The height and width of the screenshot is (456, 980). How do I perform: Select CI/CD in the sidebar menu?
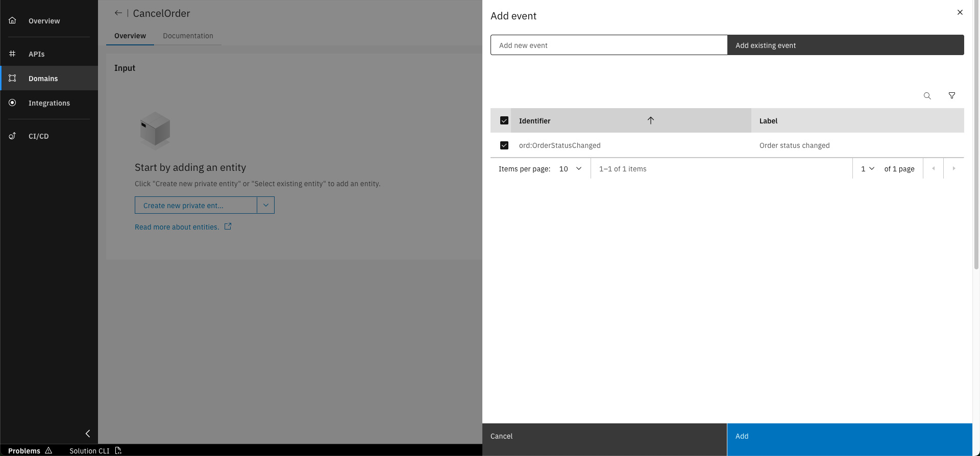[x=49, y=136]
